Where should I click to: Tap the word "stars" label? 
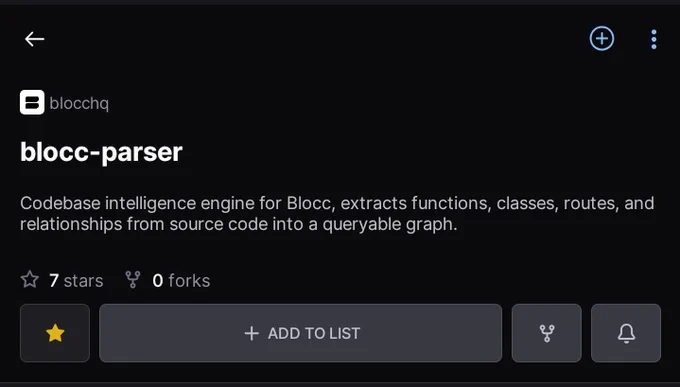point(83,281)
